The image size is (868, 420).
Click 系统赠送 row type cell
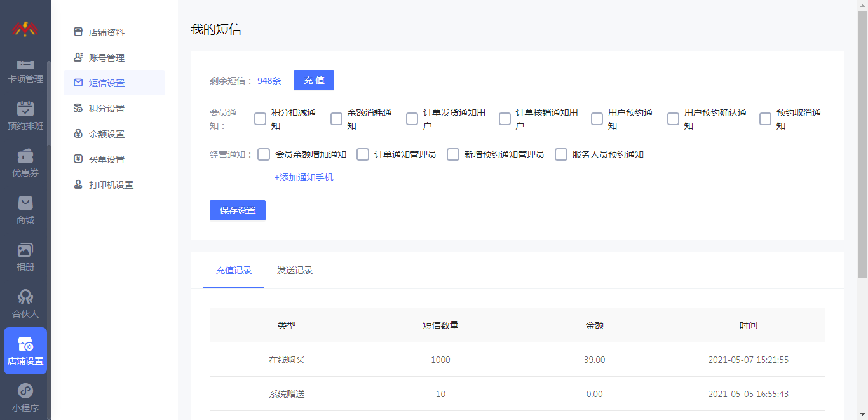click(287, 394)
